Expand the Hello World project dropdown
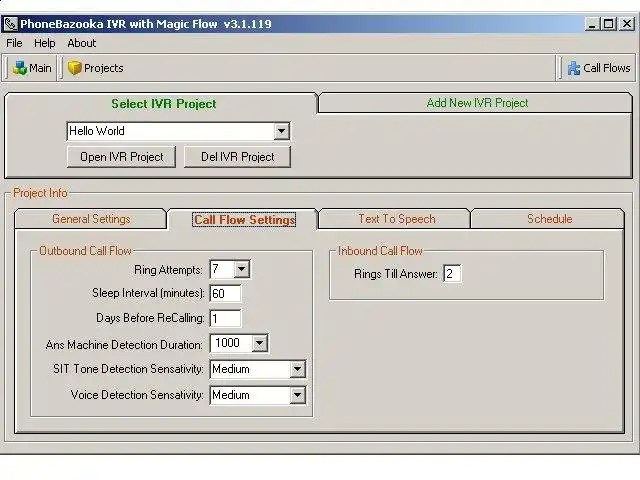This screenshot has height=480, width=640. [x=281, y=131]
